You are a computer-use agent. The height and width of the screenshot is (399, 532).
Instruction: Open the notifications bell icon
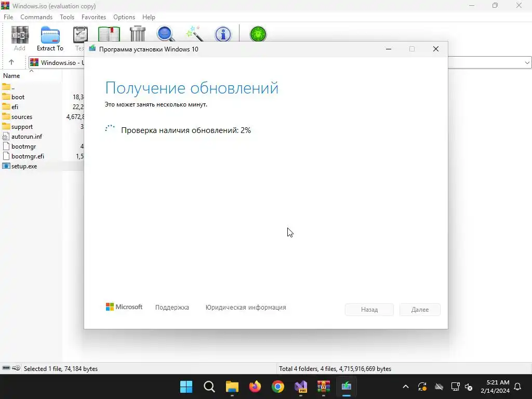click(x=518, y=387)
